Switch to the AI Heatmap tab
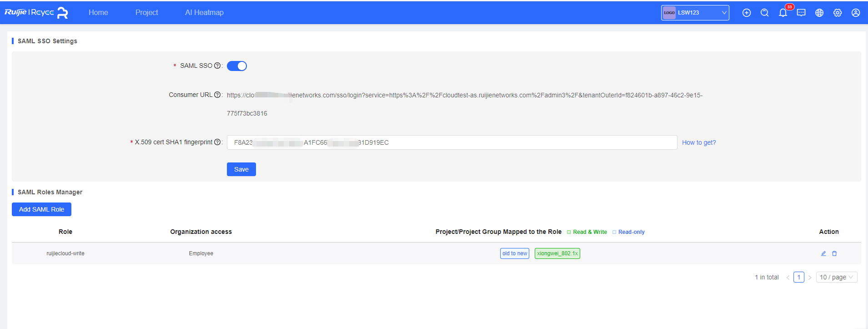This screenshot has height=329, width=868. tap(204, 12)
